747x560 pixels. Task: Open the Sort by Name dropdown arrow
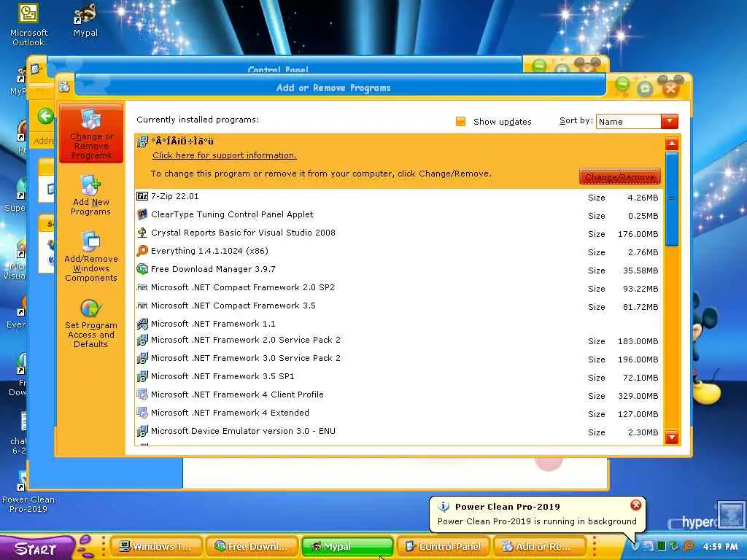[x=670, y=122]
